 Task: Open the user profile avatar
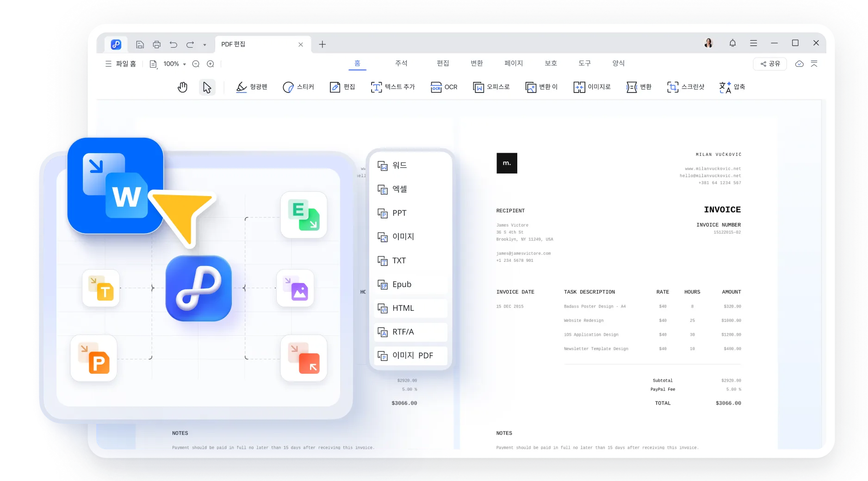[x=708, y=43]
